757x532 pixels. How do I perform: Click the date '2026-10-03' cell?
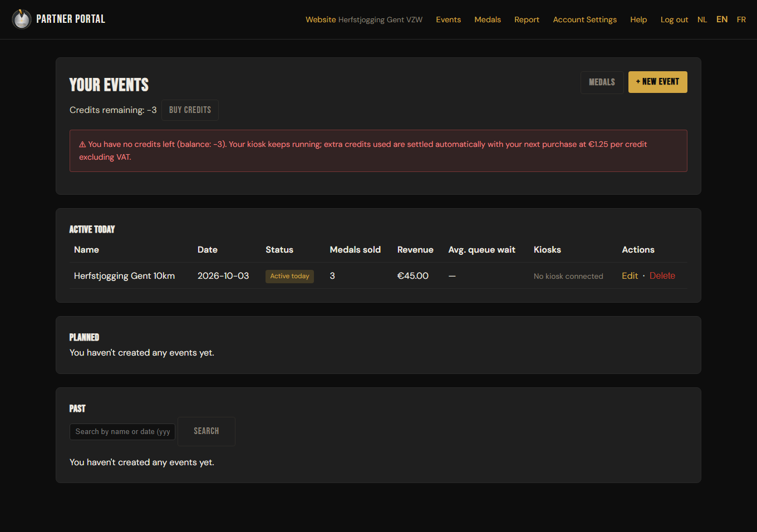click(x=223, y=275)
